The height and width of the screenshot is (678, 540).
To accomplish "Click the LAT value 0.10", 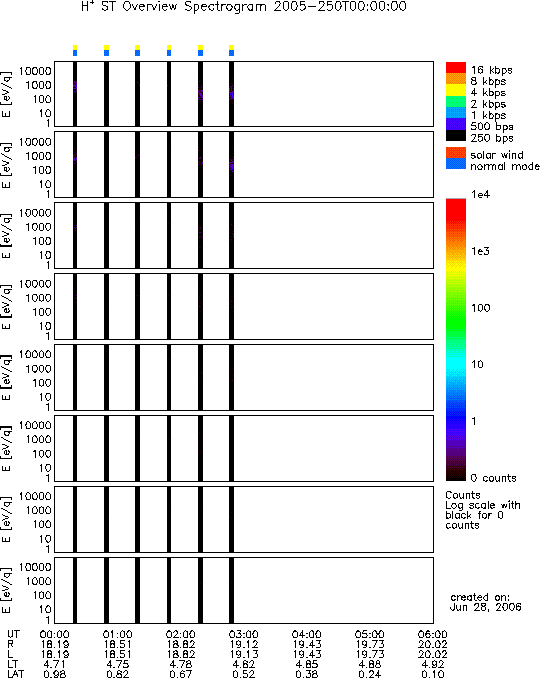I will 433,674.
